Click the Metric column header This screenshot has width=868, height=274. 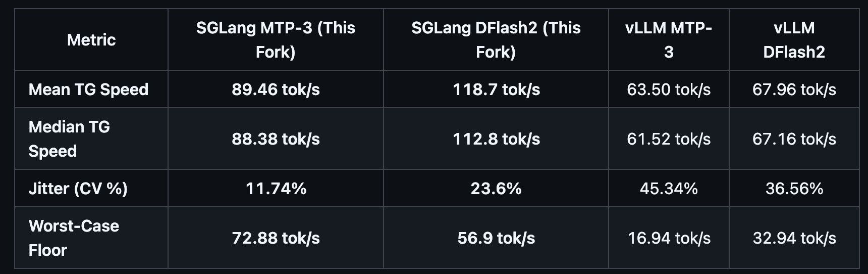[91, 39]
